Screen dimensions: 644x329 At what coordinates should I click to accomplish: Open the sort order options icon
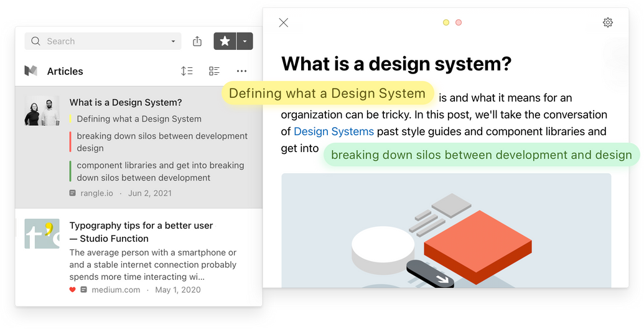pyautogui.click(x=187, y=71)
